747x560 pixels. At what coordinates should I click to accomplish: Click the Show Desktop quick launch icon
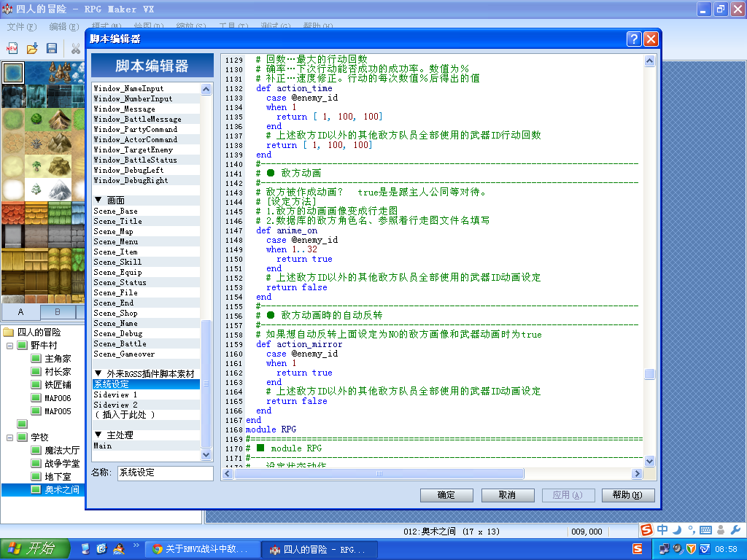coord(85,549)
